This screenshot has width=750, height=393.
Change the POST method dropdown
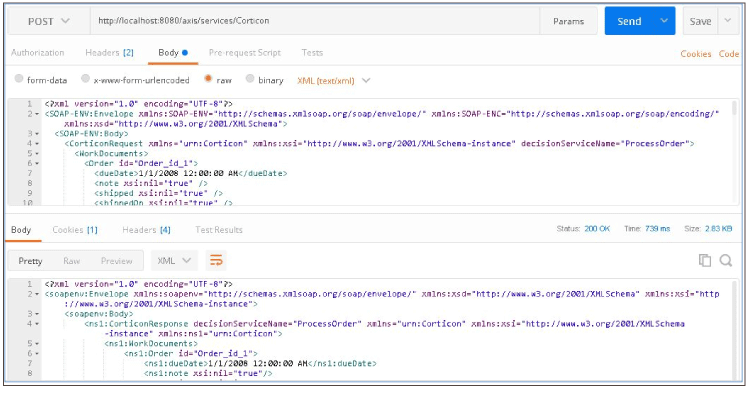(49, 22)
